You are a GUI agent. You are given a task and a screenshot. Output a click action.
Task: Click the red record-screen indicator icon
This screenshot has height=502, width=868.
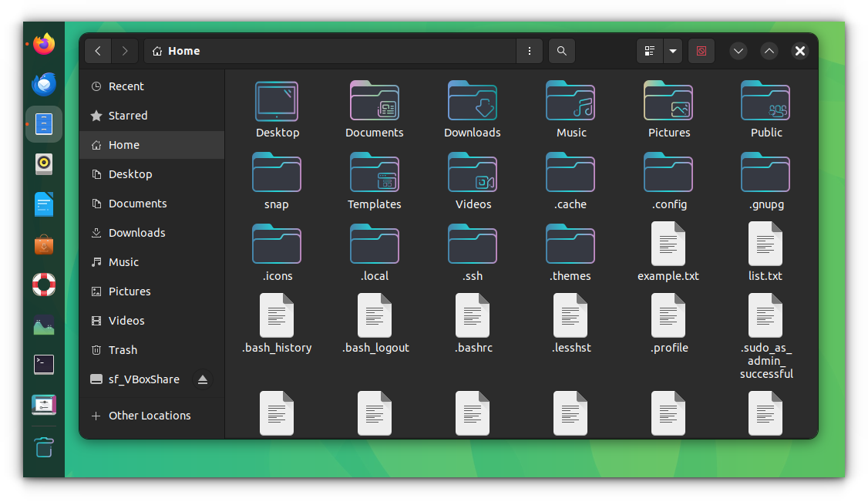tap(701, 50)
